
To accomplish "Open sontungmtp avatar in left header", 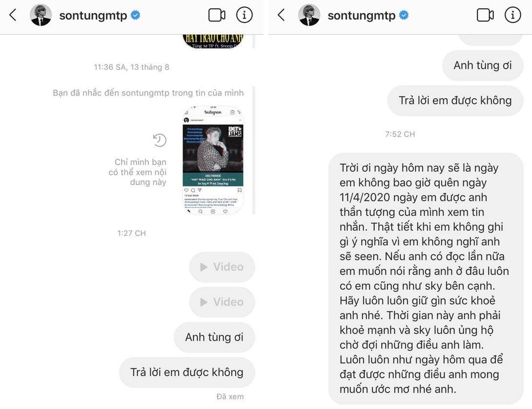I will click(41, 15).
